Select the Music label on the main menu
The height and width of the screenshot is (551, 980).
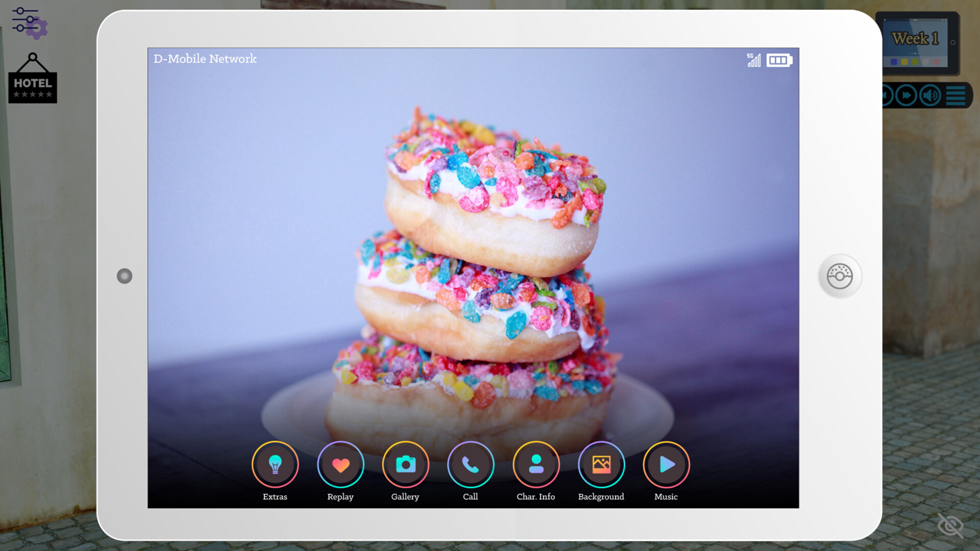click(666, 496)
